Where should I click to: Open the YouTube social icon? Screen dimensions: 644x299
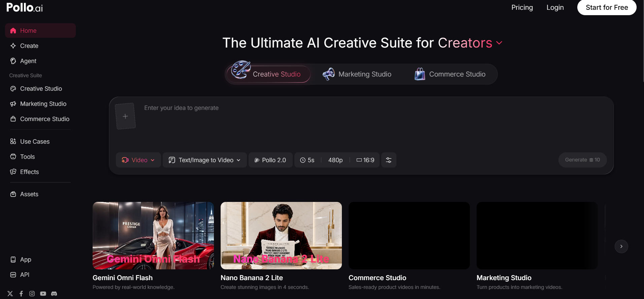43,294
